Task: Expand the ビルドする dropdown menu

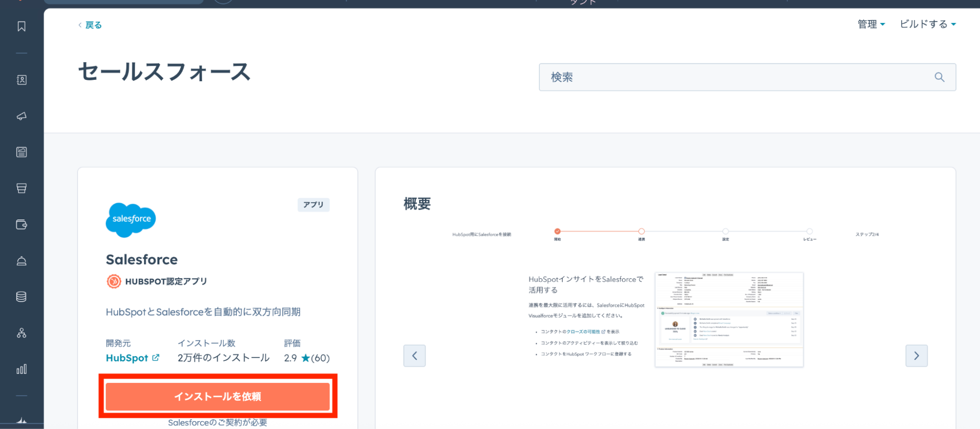Action: pos(927,24)
